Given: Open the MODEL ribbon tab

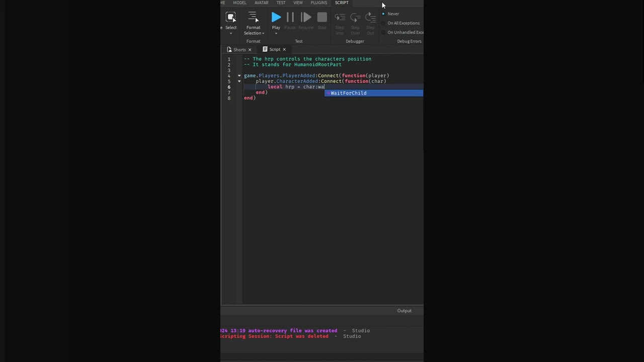Looking at the screenshot, I should point(239,3).
